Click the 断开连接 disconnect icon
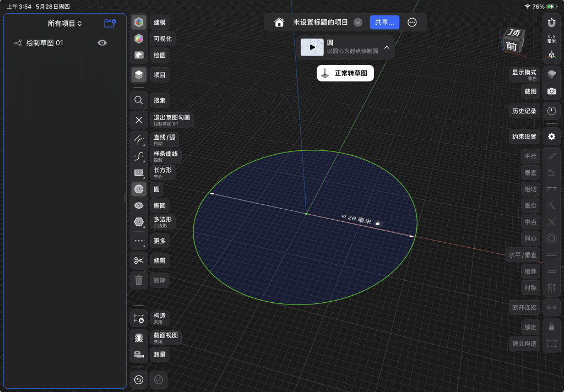The image size is (564, 392). (551, 307)
